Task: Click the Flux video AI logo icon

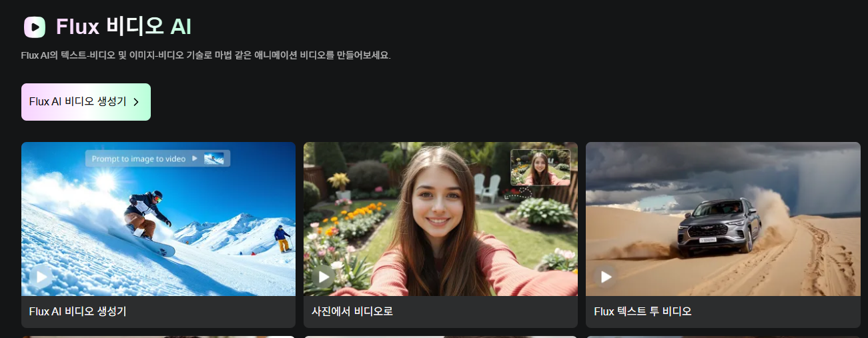Action: (x=35, y=27)
